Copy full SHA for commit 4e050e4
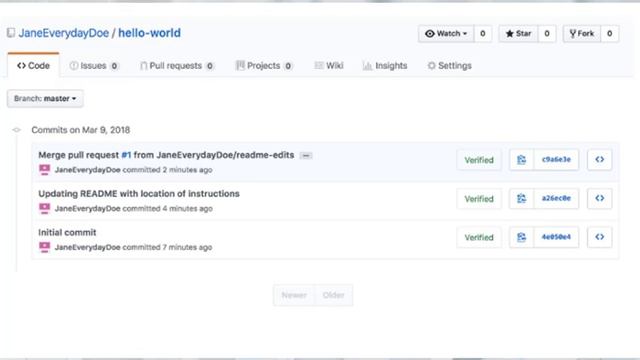Image resolution: width=640 pixels, height=360 pixels. (521, 237)
